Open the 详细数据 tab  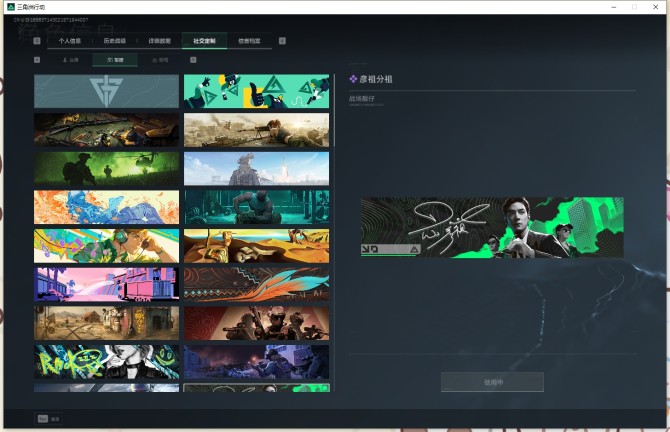159,41
